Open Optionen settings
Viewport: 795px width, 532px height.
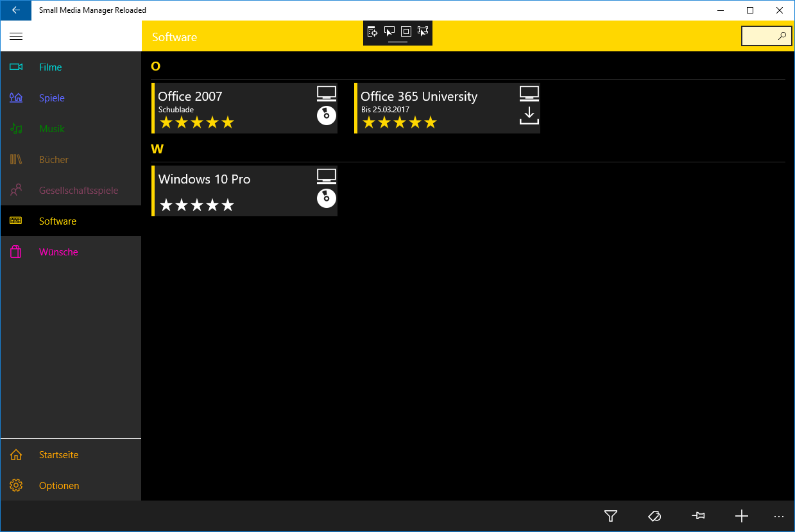71,486
